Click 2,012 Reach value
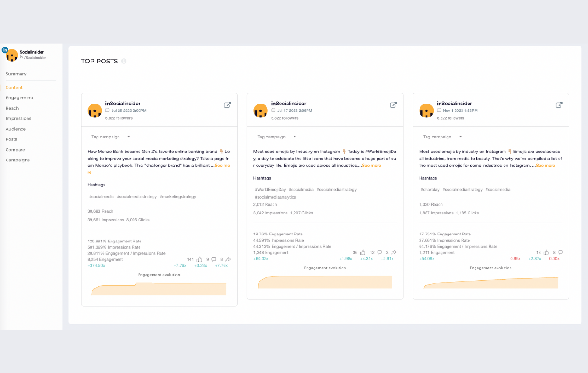 265,204
